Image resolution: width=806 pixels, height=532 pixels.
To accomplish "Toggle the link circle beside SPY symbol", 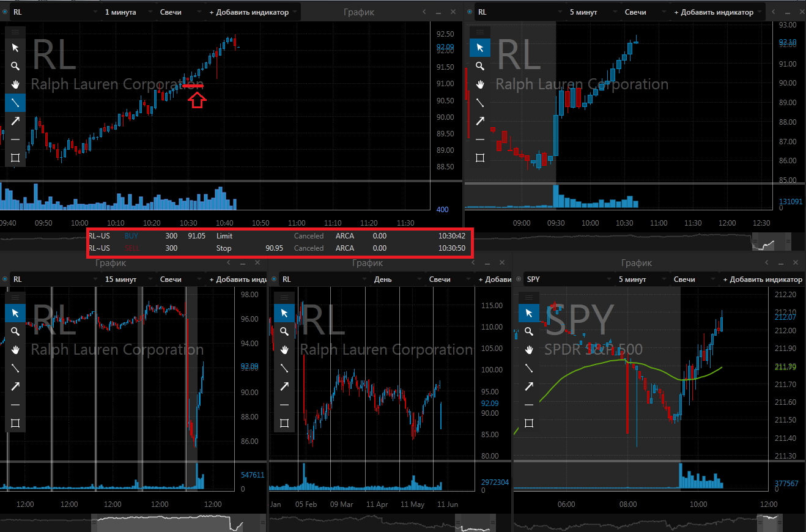I will click(x=519, y=279).
